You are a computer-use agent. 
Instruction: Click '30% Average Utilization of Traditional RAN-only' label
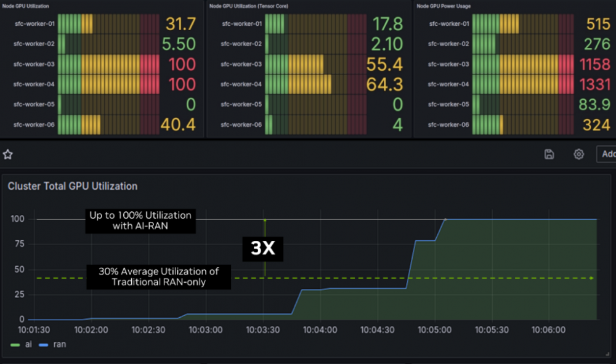click(158, 277)
